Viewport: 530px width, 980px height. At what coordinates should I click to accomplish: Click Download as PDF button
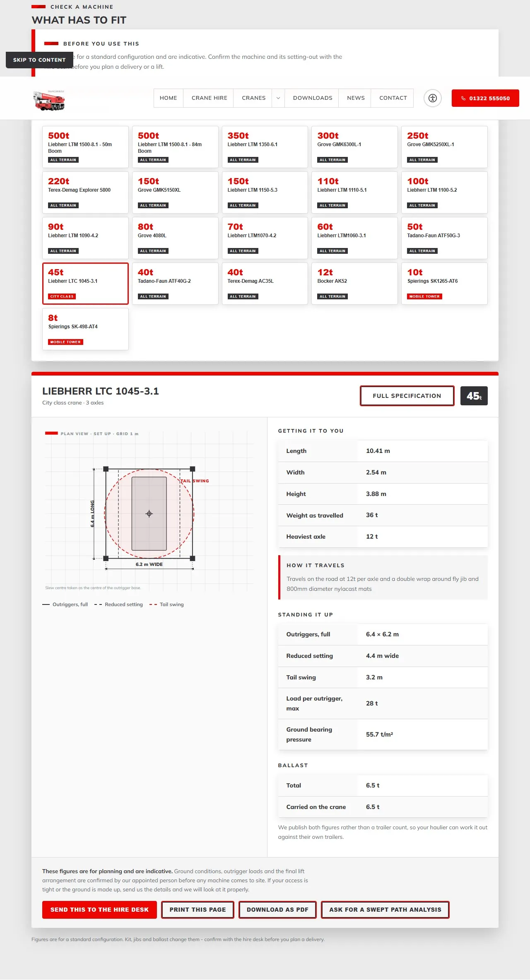(277, 910)
